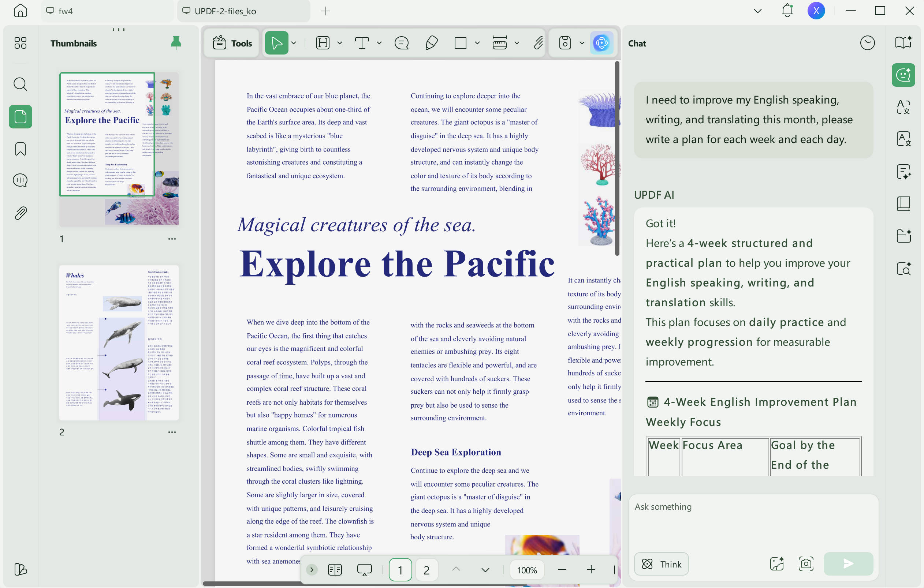Click the upper Translate icon in right sidebar

pyautogui.click(x=903, y=107)
